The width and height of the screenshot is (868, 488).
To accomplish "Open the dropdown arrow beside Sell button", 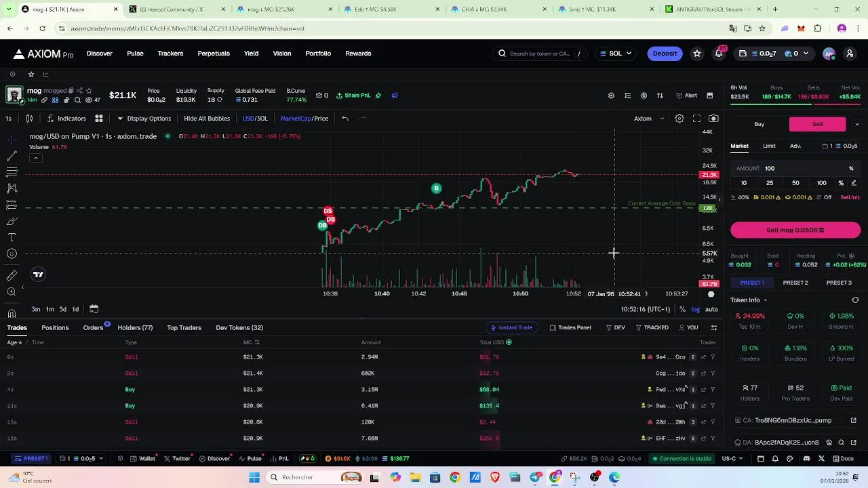I will pos(857,124).
